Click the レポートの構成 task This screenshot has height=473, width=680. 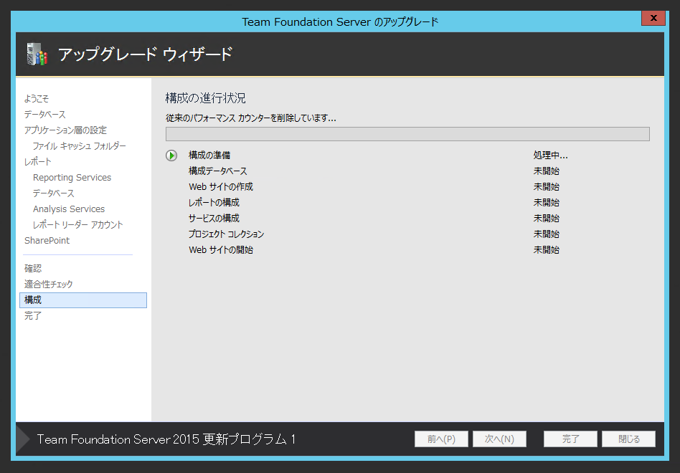214,202
